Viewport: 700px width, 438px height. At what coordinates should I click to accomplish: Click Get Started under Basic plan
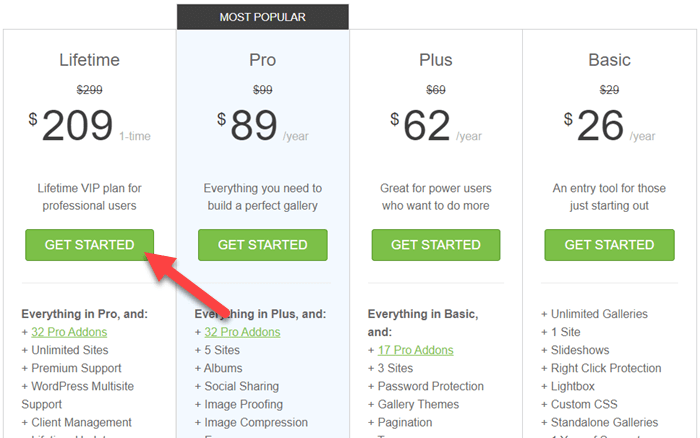click(x=609, y=245)
